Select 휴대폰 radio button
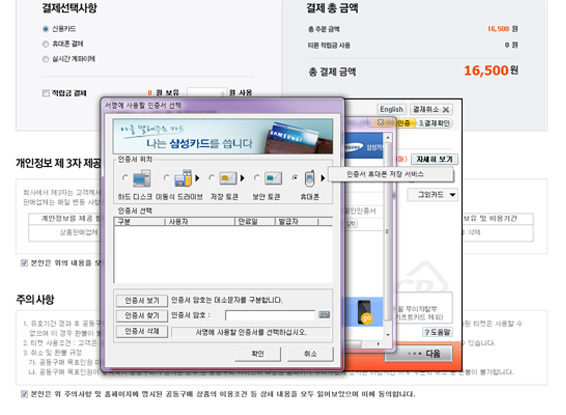Viewport: 566px width, 415px height. [295, 178]
